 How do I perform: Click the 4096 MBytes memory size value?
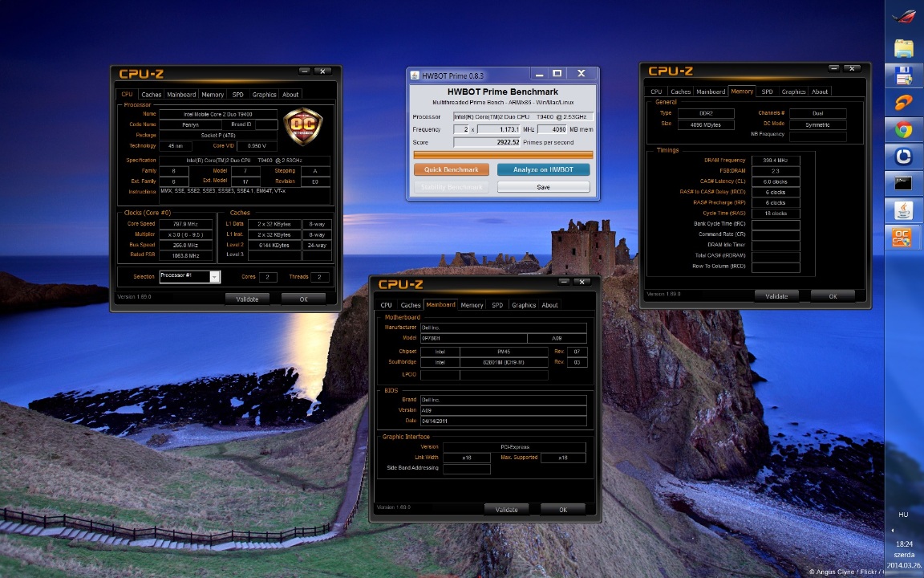click(x=706, y=125)
